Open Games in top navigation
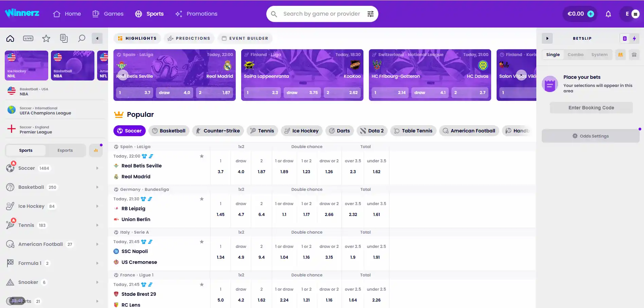This screenshot has width=644, height=308. (108, 14)
